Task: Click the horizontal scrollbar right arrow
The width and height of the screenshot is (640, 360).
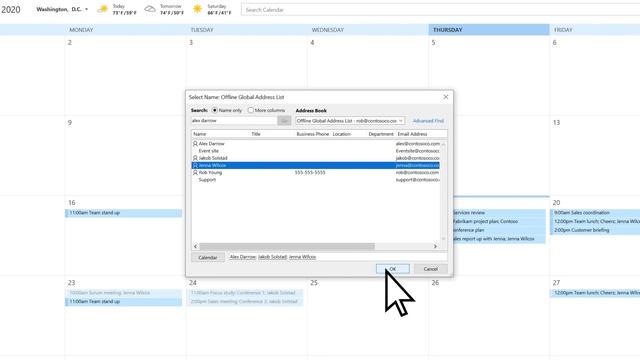Action: pos(435,246)
